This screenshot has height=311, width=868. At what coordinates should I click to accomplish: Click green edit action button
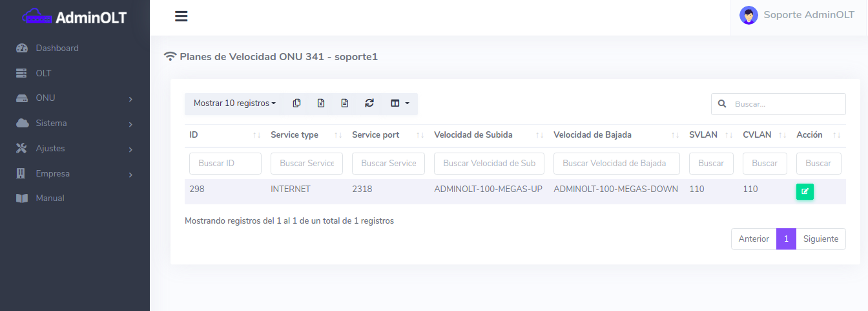coord(805,191)
